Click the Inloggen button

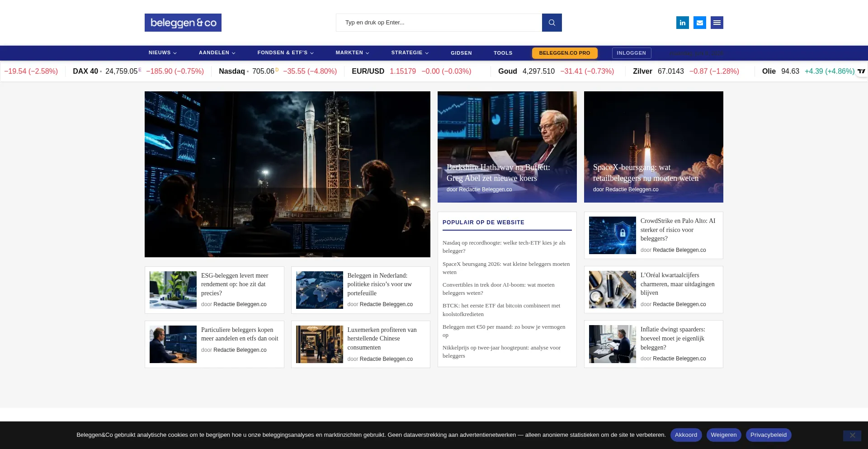632,53
